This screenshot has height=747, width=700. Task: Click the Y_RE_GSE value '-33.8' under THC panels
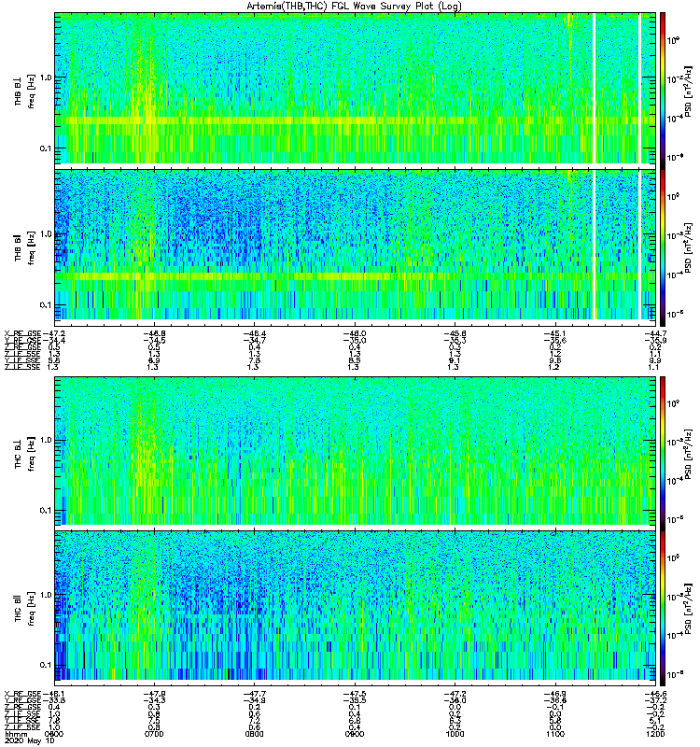pos(54,701)
